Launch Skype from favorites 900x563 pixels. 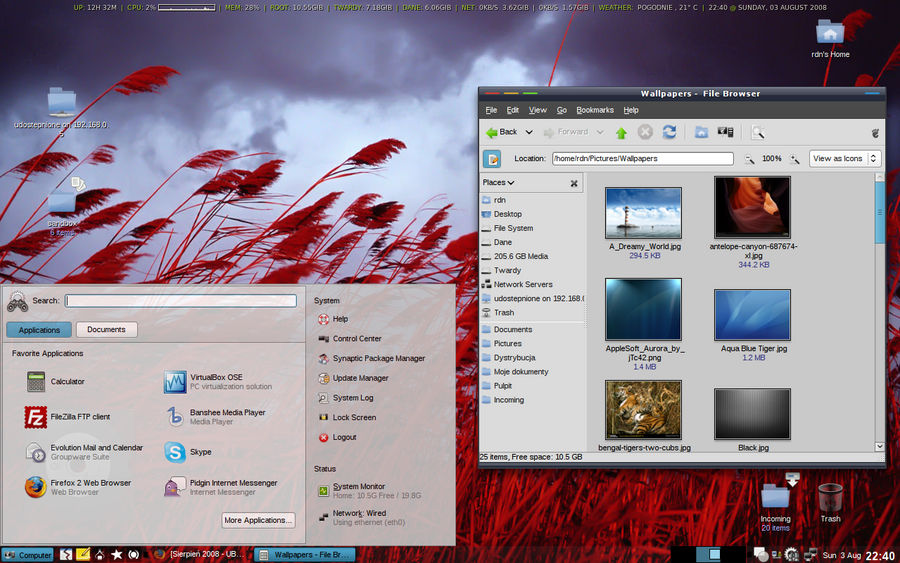click(188, 452)
